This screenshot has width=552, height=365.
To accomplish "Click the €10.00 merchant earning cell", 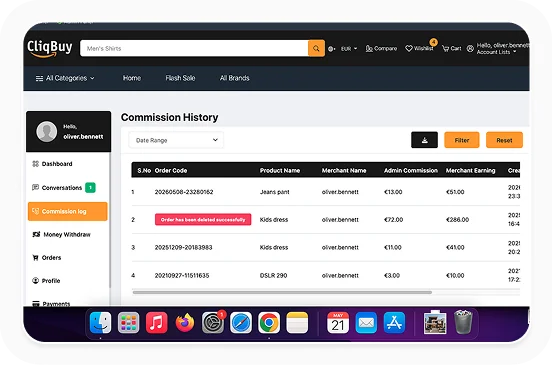I will pyautogui.click(x=455, y=275).
